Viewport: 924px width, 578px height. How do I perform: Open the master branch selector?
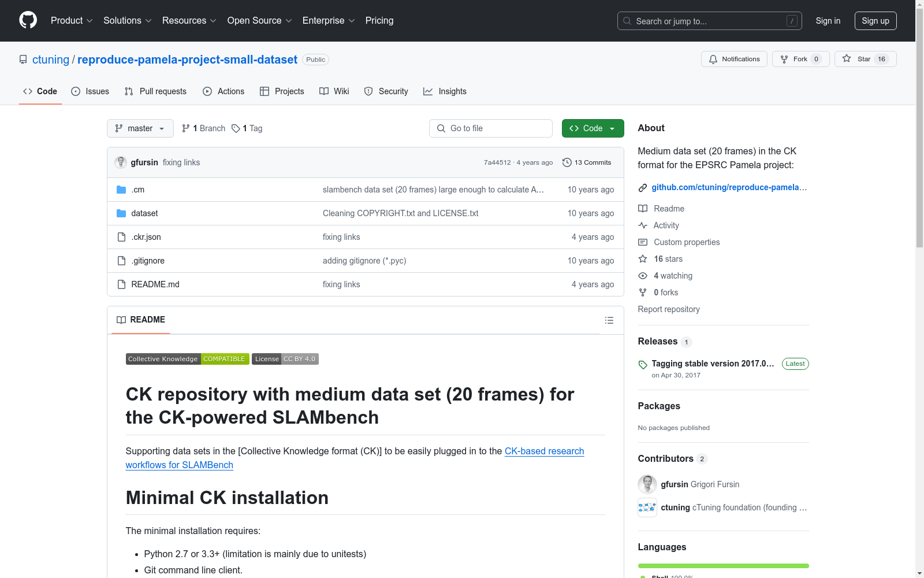140,128
